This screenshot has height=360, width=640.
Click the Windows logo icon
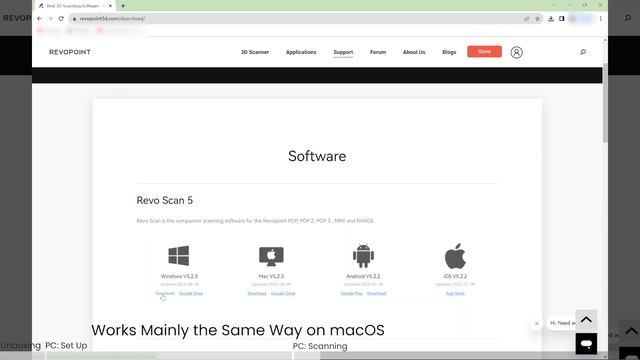(x=179, y=256)
